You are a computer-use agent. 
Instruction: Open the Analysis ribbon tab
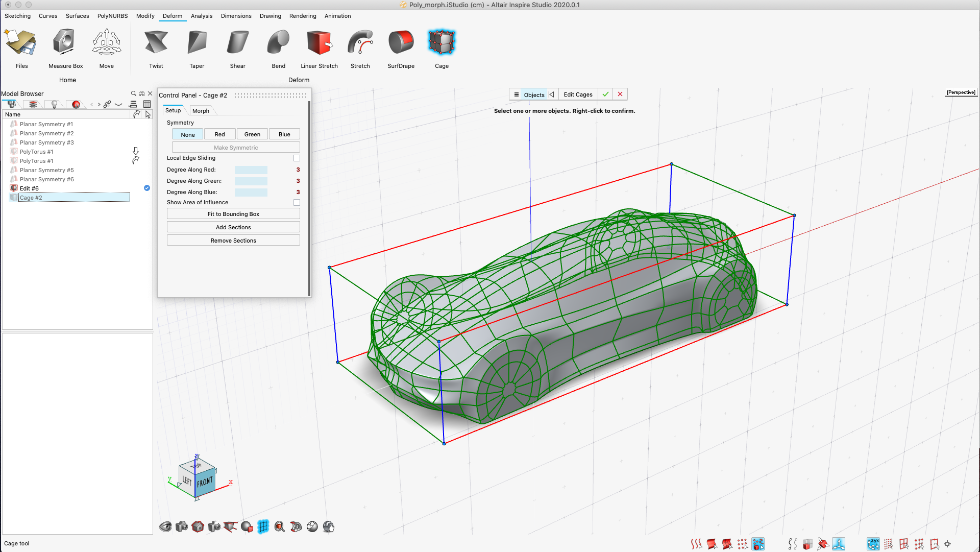[x=202, y=16]
